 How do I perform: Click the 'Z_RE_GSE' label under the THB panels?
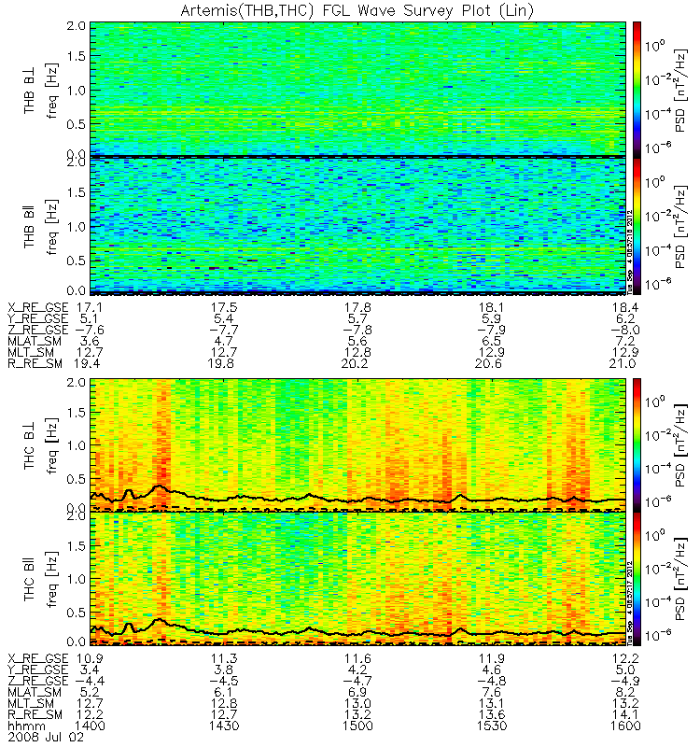(38, 331)
